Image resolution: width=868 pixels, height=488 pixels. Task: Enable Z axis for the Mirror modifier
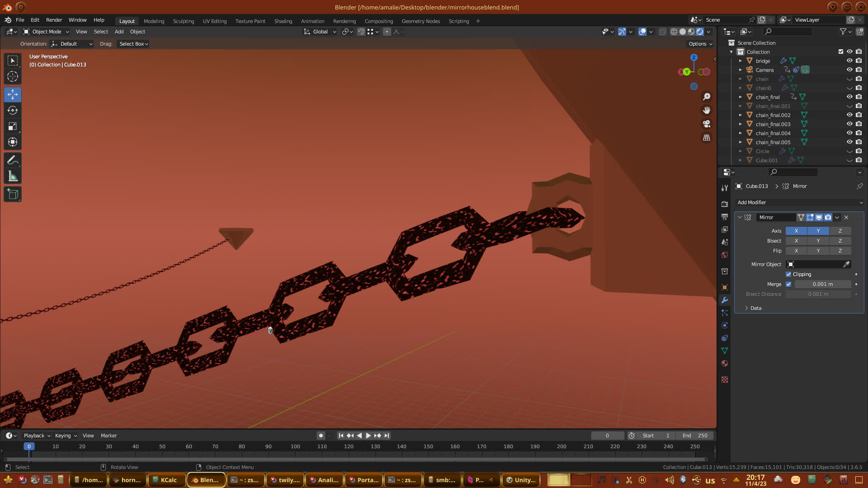(840, 231)
